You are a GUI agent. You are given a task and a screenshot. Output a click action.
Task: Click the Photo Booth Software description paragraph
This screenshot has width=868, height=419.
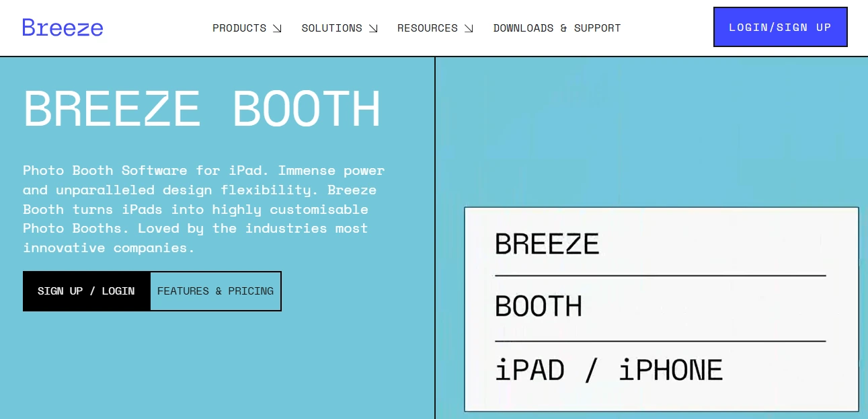point(204,209)
